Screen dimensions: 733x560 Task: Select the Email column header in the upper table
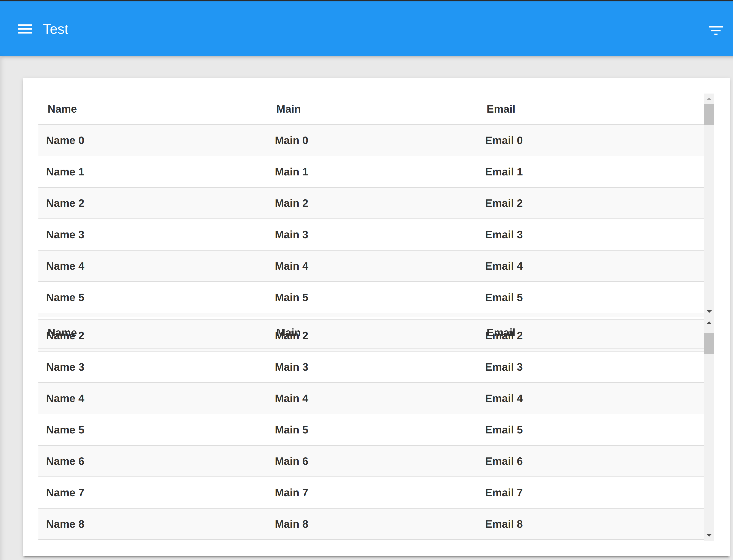(x=500, y=109)
